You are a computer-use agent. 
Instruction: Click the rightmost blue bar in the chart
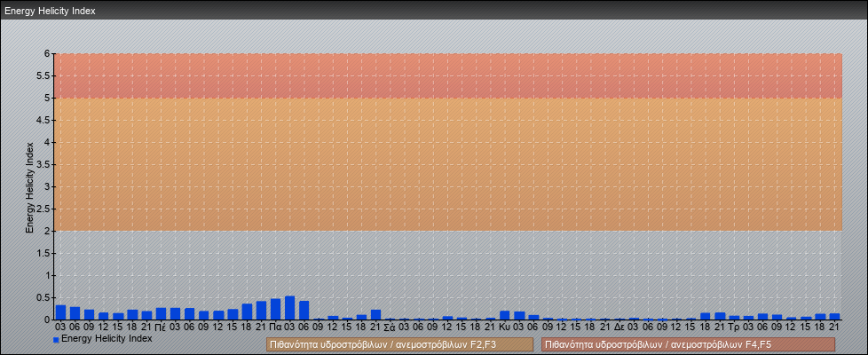[x=834, y=316]
